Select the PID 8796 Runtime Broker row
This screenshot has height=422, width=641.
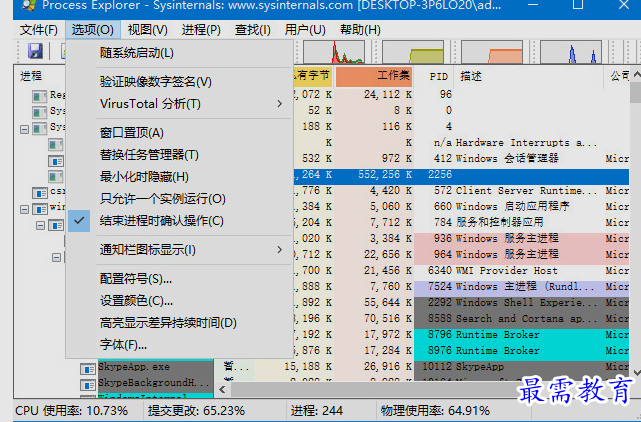[x=461, y=335]
